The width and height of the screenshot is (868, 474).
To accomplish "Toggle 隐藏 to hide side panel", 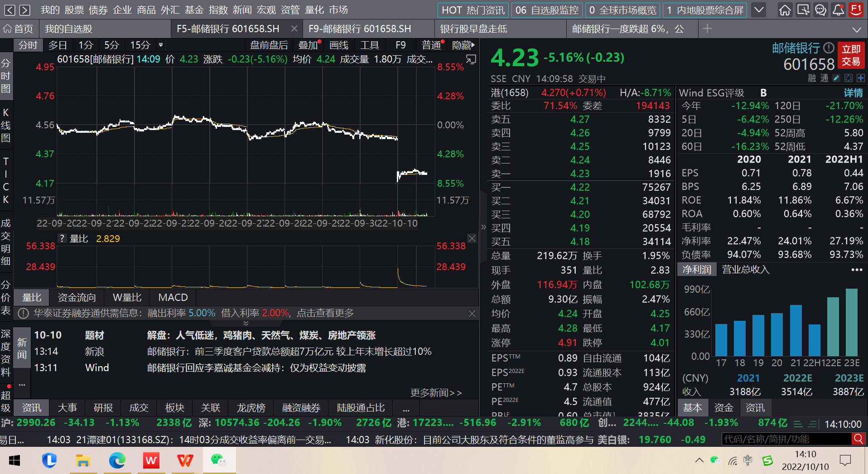I will point(463,45).
